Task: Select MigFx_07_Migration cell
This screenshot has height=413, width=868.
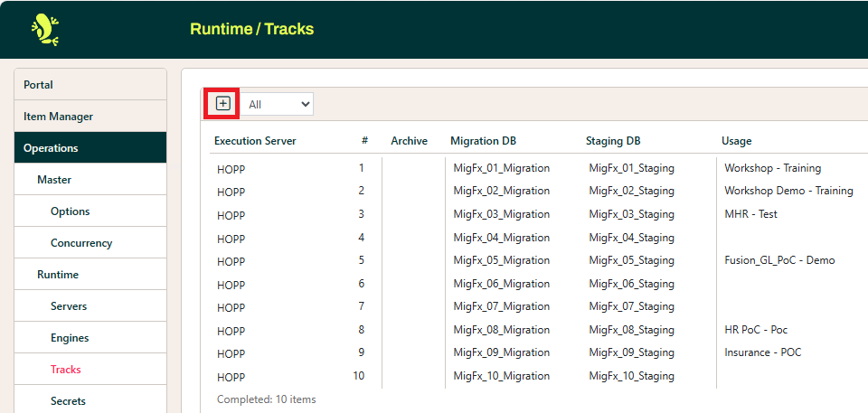Action: pyautogui.click(x=502, y=306)
